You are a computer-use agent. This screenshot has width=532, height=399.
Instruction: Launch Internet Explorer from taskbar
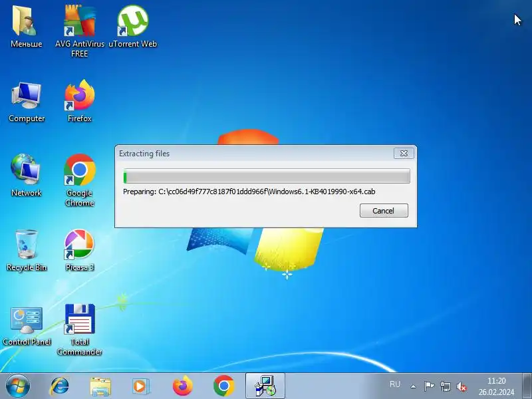pyautogui.click(x=59, y=386)
